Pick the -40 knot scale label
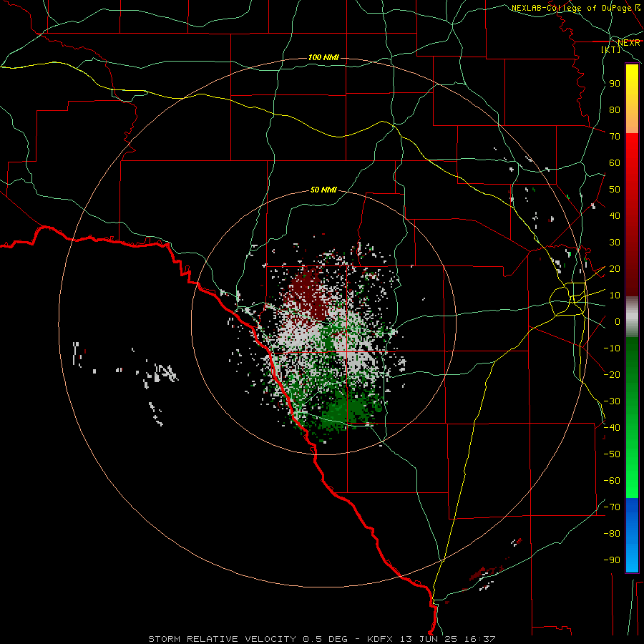The width and height of the screenshot is (644, 644). (x=612, y=428)
